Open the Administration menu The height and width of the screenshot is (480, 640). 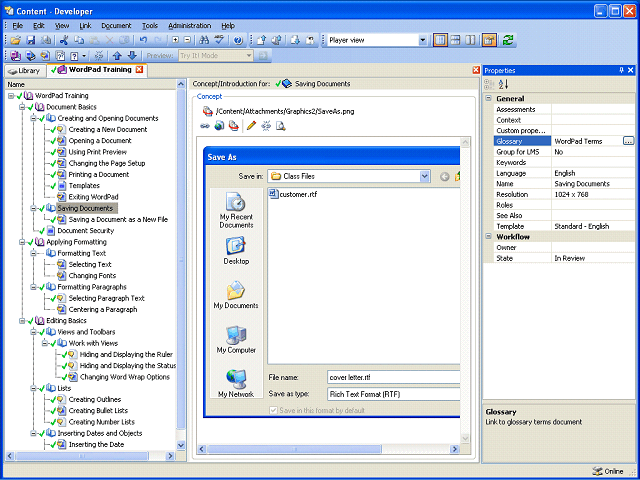click(189, 25)
